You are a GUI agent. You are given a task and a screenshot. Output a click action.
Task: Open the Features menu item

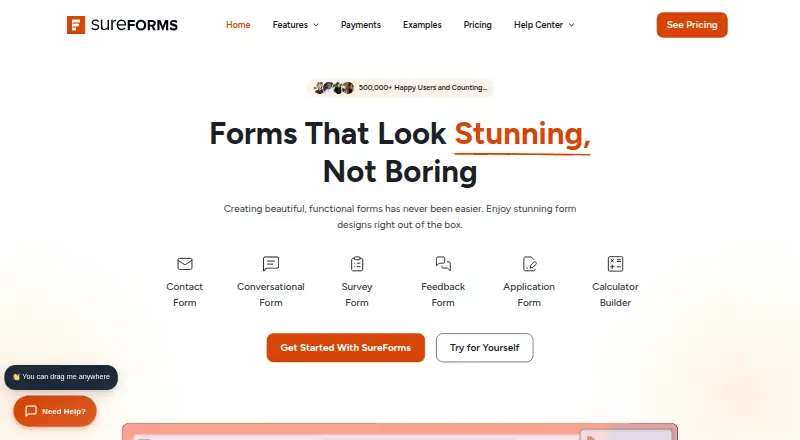click(290, 25)
